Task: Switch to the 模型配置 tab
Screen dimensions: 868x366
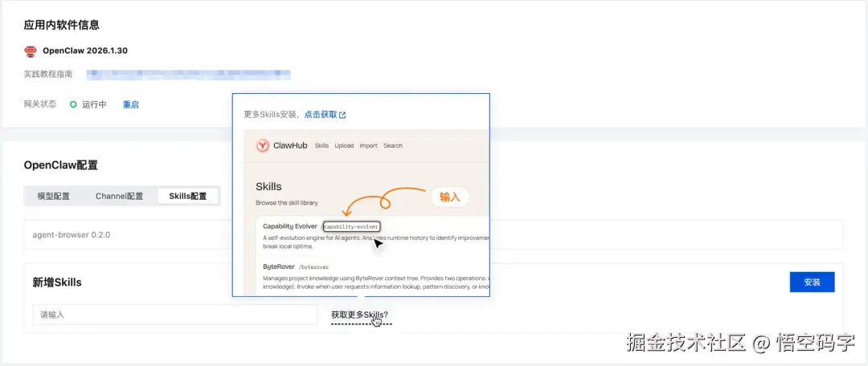Action: tap(54, 197)
